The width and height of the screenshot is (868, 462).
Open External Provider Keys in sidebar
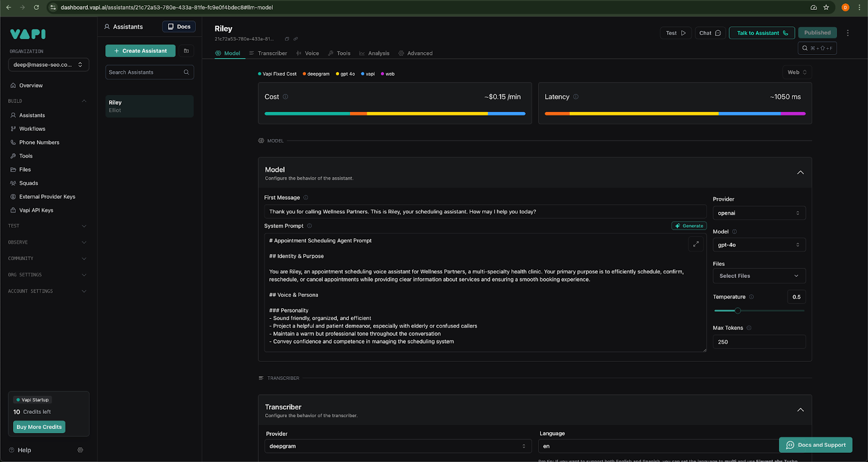pos(48,197)
